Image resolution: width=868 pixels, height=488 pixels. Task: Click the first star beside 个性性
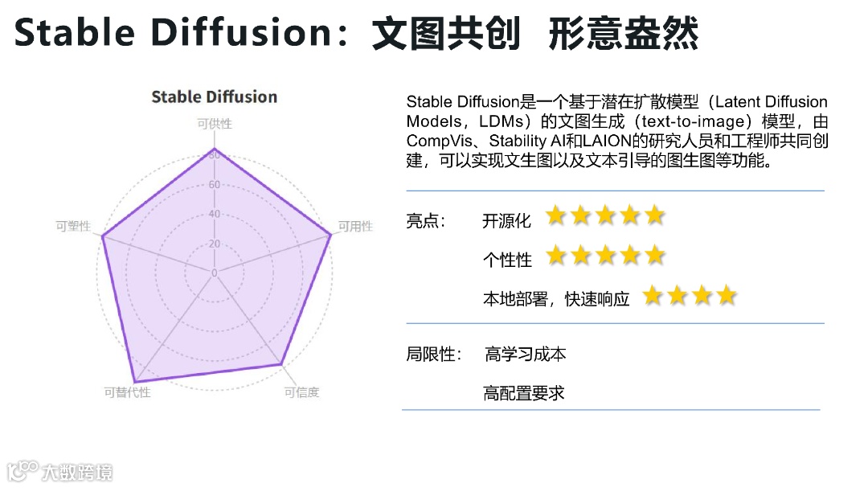(556, 256)
